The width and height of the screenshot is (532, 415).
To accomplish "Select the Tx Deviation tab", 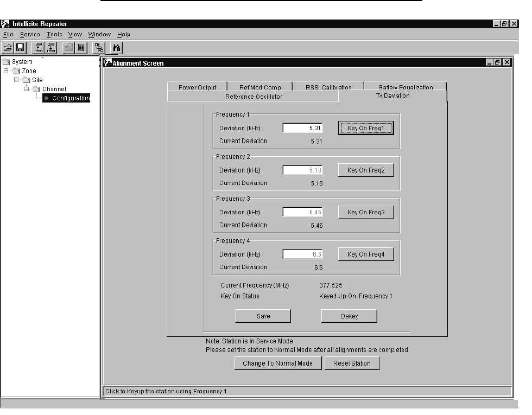I will click(392, 96).
